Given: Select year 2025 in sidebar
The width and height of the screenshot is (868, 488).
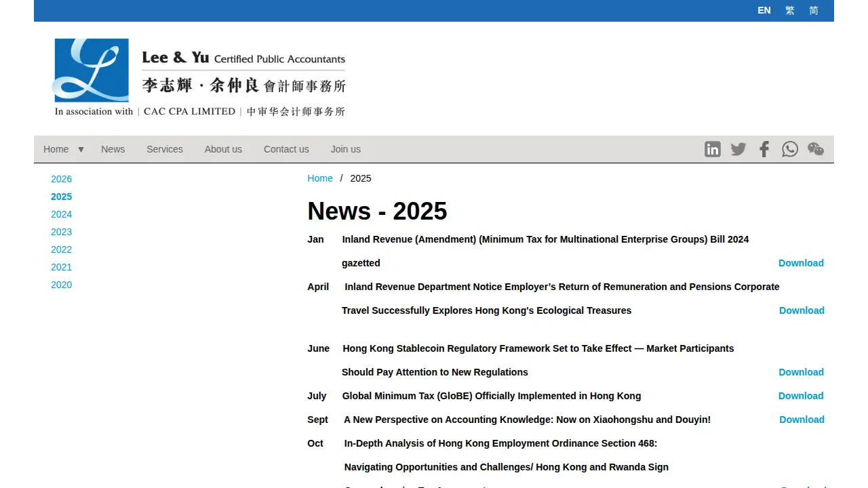Looking at the screenshot, I should point(61,197).
